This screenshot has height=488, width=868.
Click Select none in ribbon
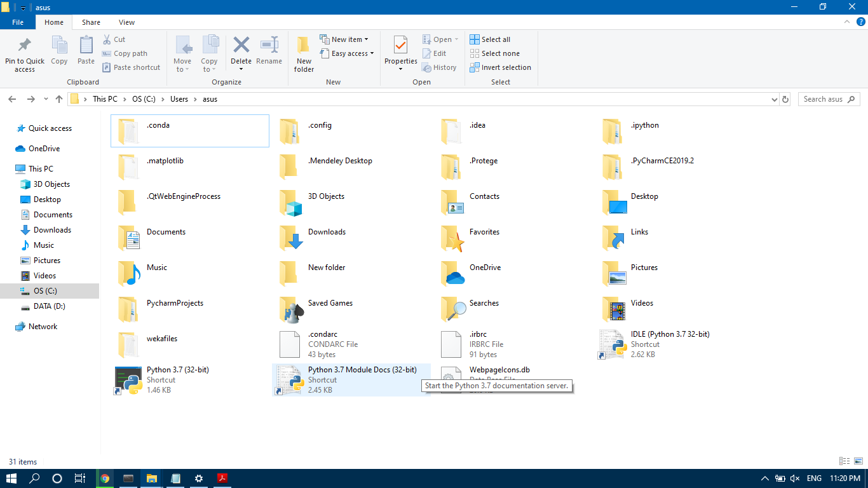[494, 53]
